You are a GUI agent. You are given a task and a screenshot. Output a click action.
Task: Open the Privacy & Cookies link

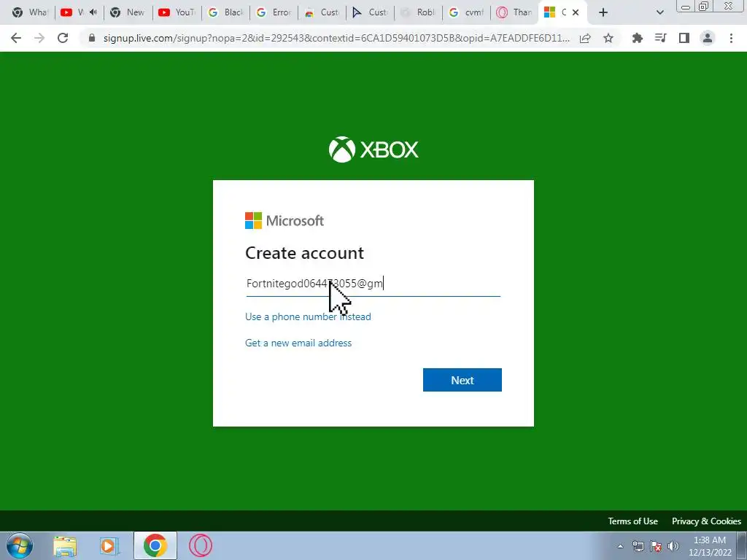706,521
